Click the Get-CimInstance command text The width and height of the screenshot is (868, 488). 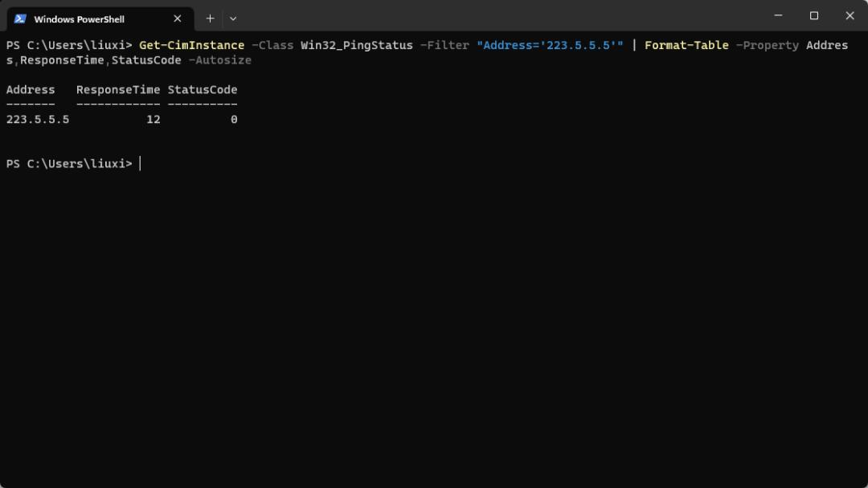[191, 45]
